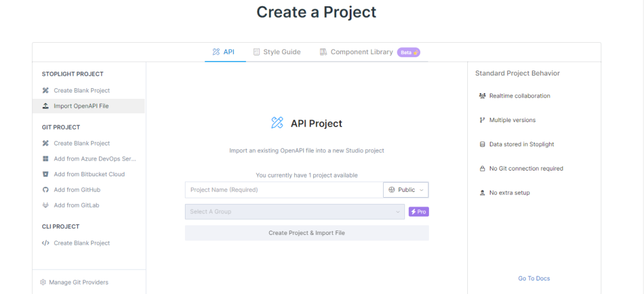Click the 'No extra setup' text
644x294 pixels.
(509, 193)
